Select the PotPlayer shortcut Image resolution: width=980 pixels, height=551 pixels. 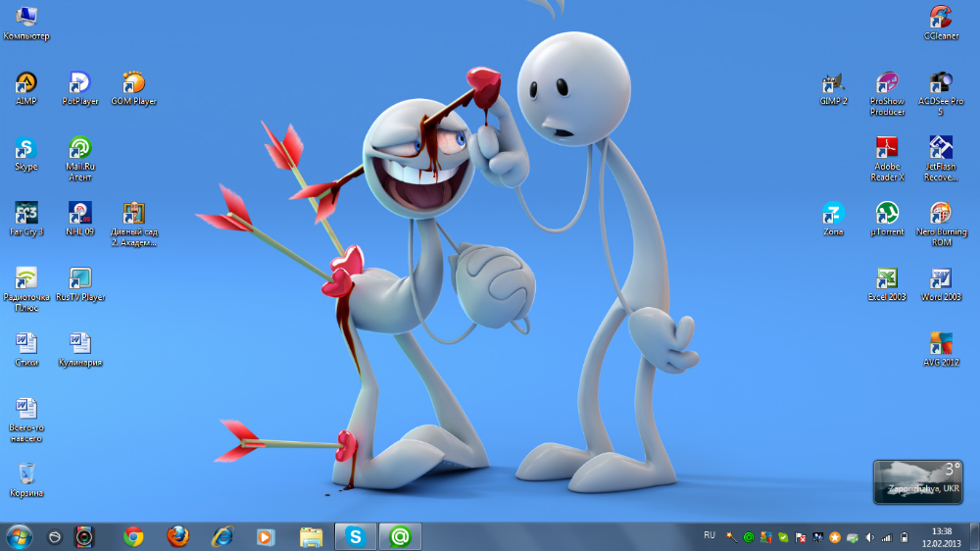(x=80, y=88)
